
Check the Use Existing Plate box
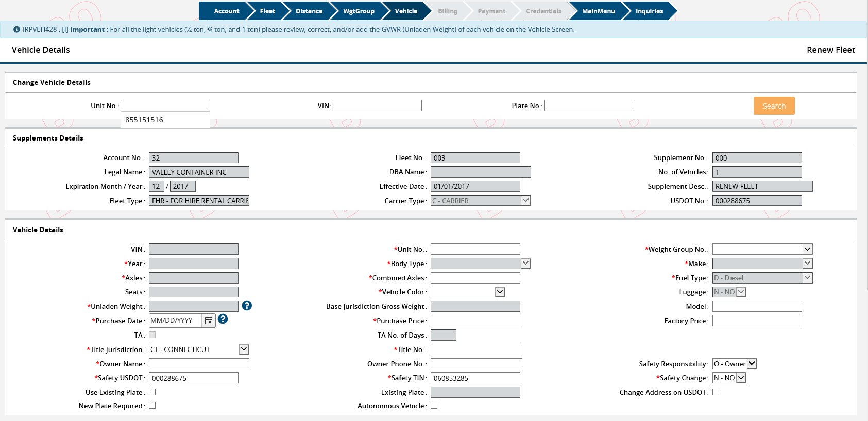[152, 392]
